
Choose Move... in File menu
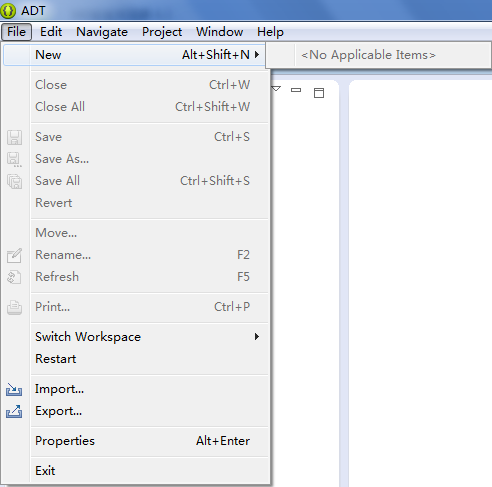[x=136, y=233]
